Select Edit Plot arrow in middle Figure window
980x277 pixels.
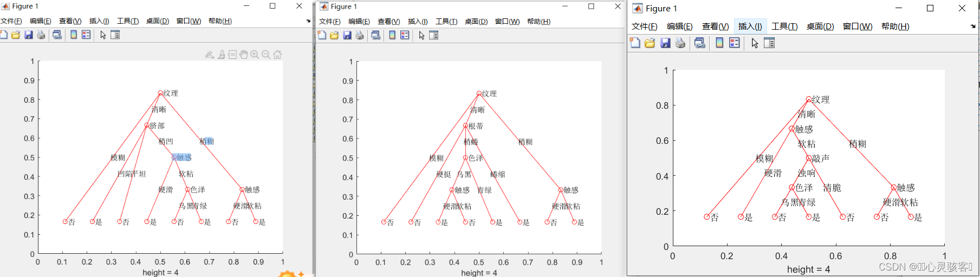point(421,35)
